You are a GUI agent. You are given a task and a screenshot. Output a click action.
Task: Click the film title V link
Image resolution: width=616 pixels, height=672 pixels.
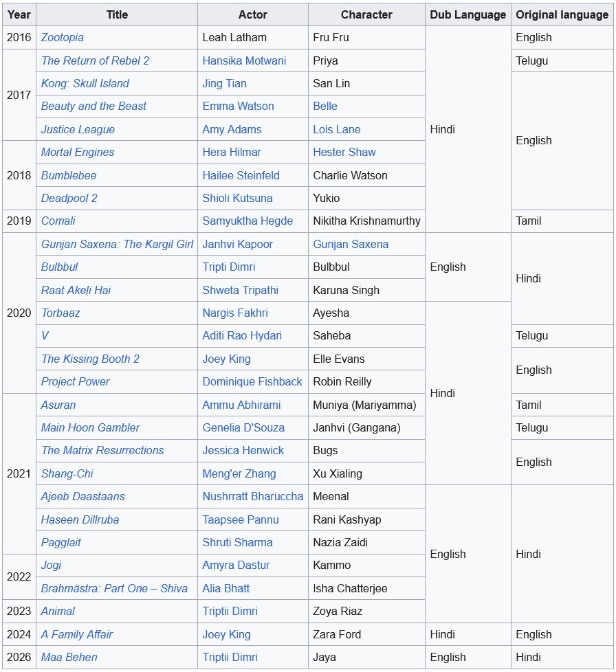tap(45, 335)
